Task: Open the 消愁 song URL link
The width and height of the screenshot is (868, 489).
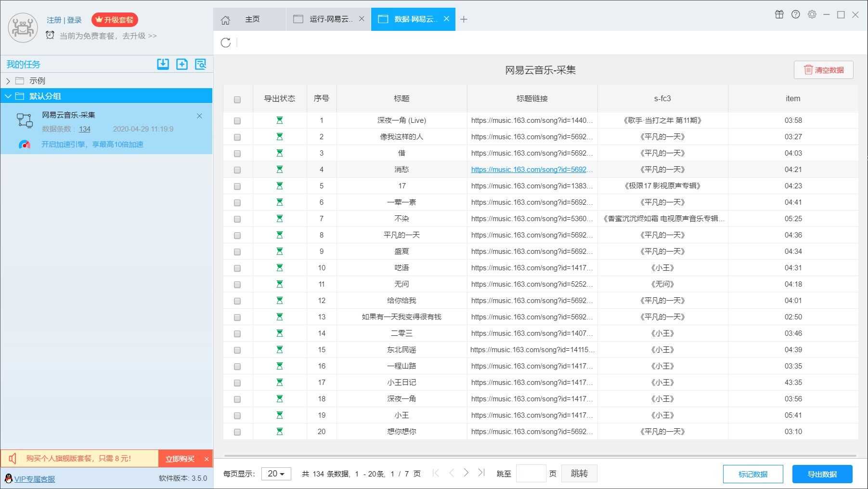Action: coord(531,170)
